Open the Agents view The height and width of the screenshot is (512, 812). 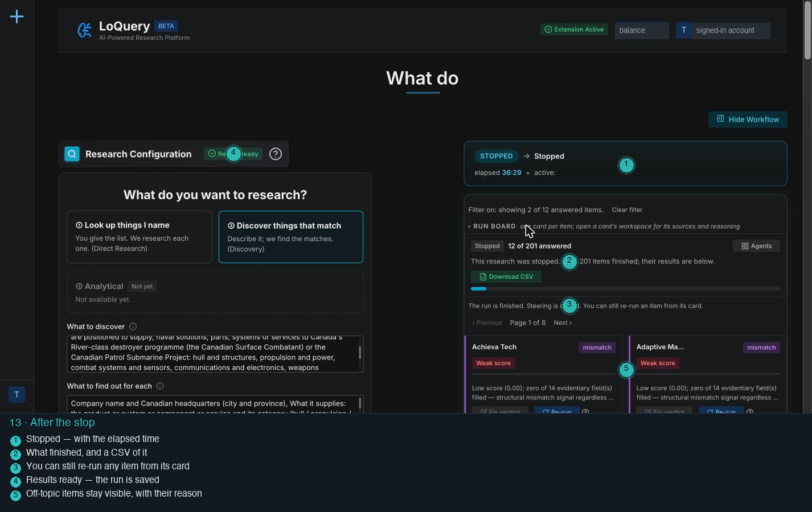pyautogui.click(x=756, y=246)
